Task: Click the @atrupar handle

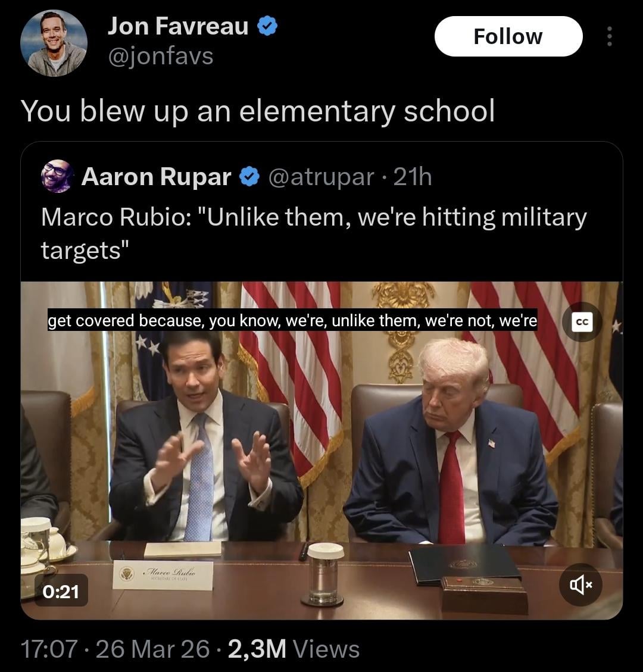Action: tap(321, 177)
